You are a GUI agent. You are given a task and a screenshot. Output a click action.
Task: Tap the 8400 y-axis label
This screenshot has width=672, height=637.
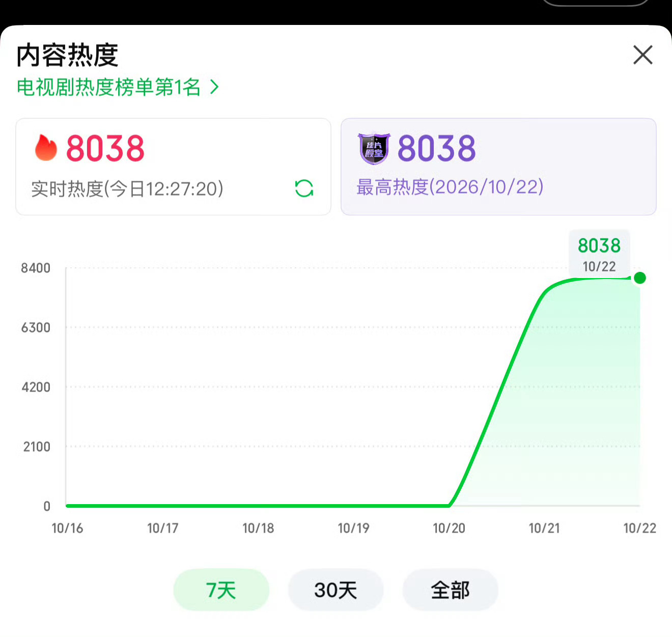tap(36, 268)
